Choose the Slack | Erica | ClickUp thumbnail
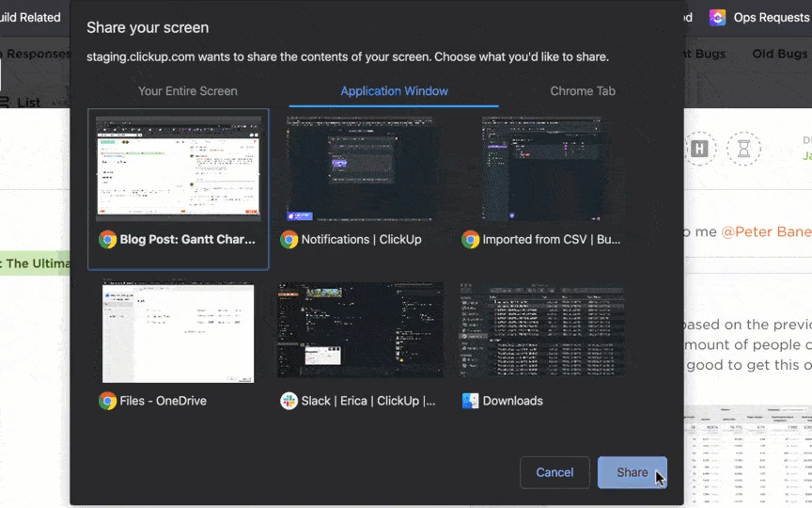Image resolution: width=812 pixels, height=508 pixels. [361, 329]
